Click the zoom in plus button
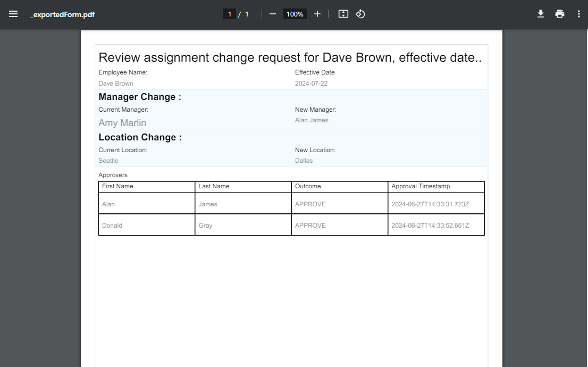Screen dimensions: 588x367 (317, 14)
